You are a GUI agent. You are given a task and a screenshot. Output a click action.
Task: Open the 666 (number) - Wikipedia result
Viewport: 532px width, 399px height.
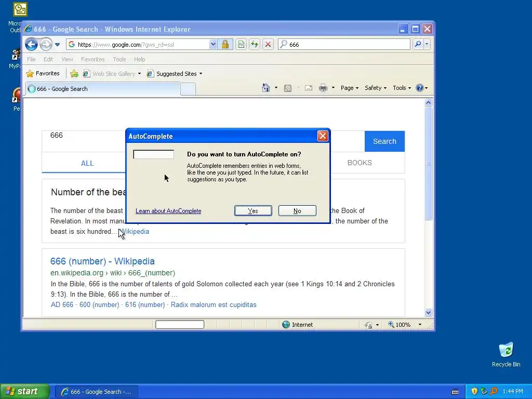pos(102,261)
